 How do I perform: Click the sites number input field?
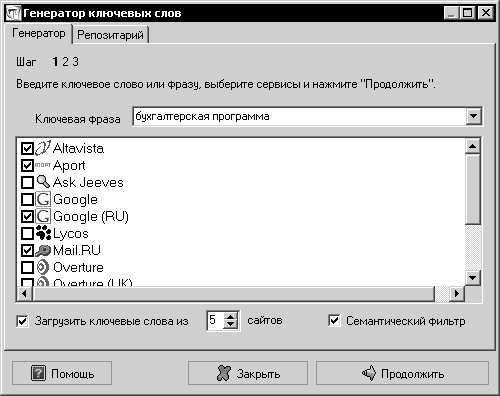[x=215, y=321]
